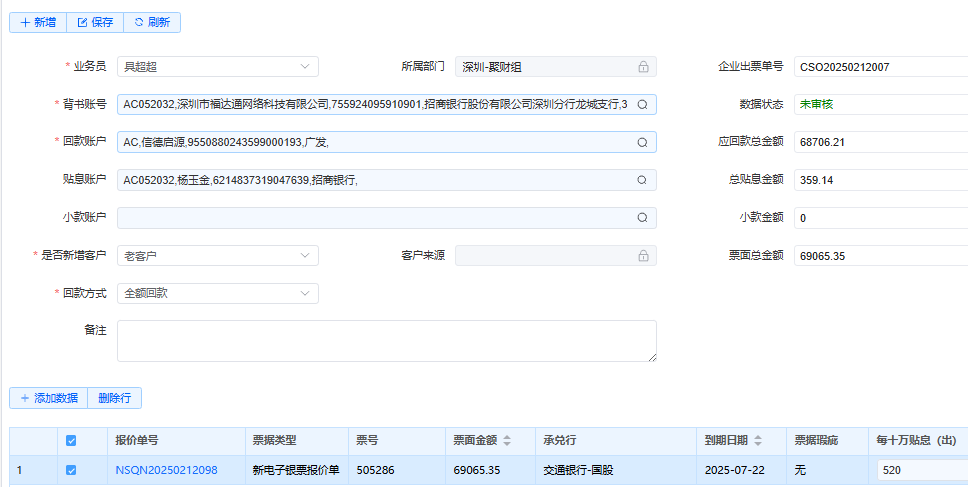Click the 应回款总金额 field
Image resolution: width=968 pixels, height=487 pixels.
[881, 143]
